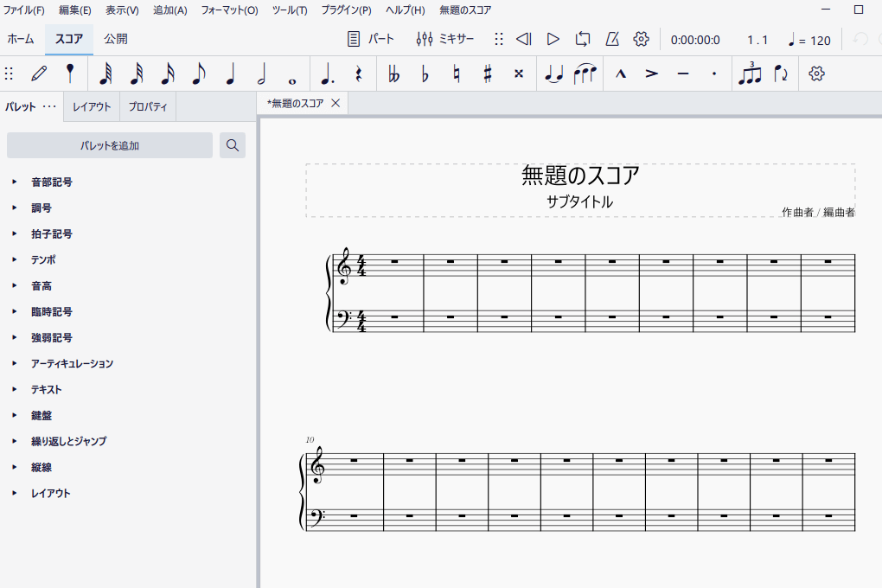Click the Play button in playback toolbar
Viewport: 882px width, 588px height.
(553, 39)
